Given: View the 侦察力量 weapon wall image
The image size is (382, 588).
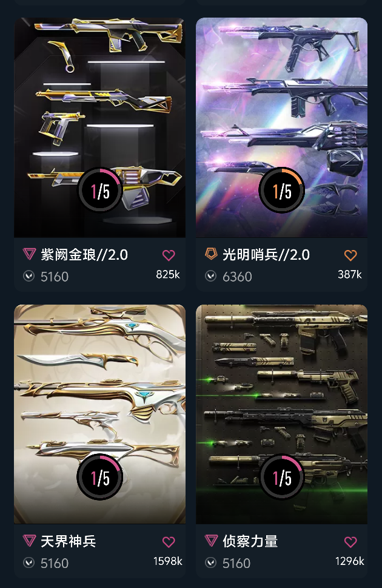Looking at the screenshot, I should pyautogui.click(x=281, y=414).
